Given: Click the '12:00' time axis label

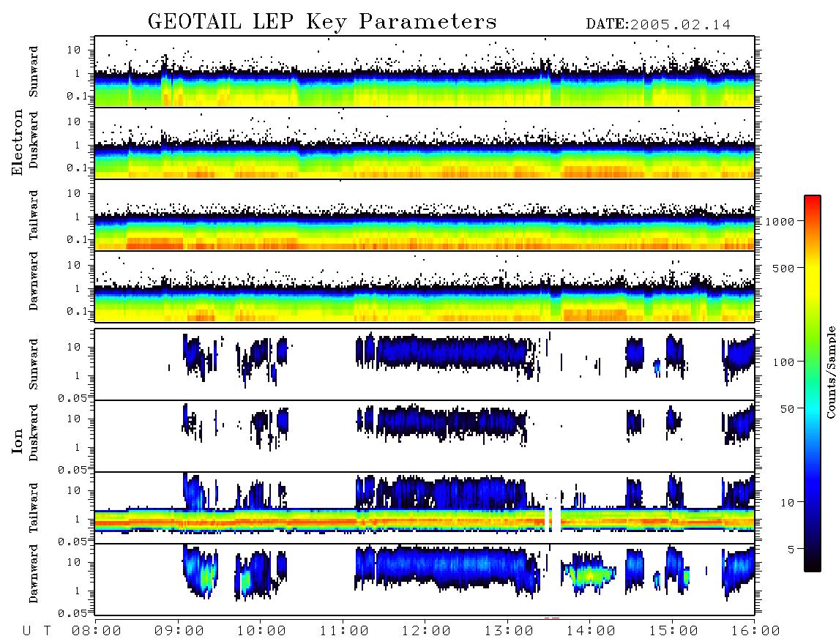Looking at the screenshot, I should (x=427, y=631).
